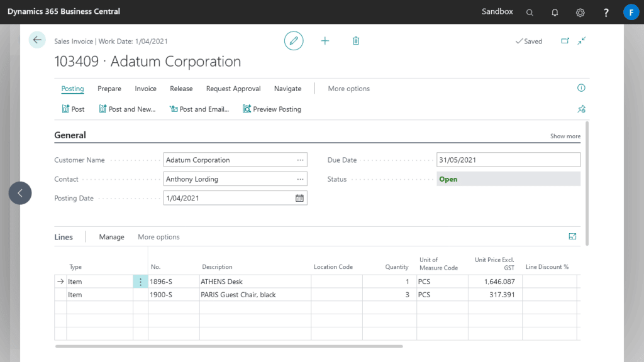Click the back arrow button
Viewport: 644px width, 362px height.
(x=37, y=40)
